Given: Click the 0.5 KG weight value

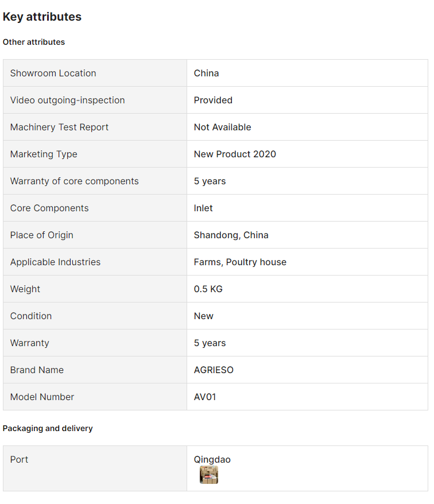Looking at the screenshot, I should pyautogui.click(x=208, y=289).
